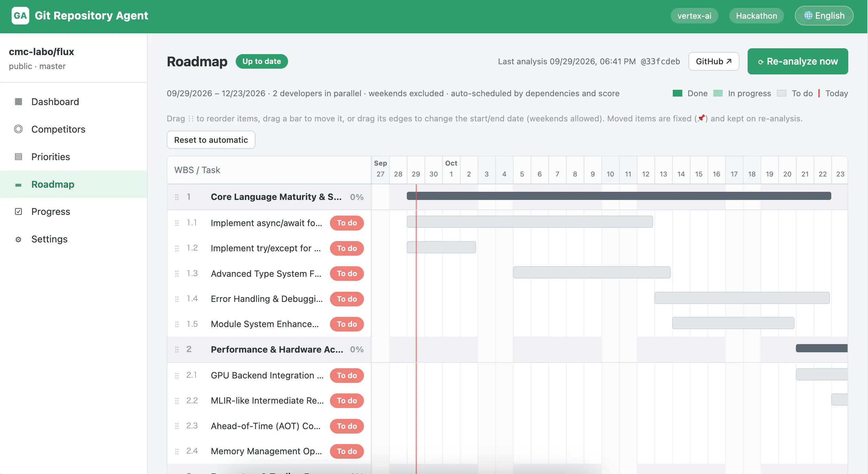Click the Implement async/await Gantt bar
The width and height of the screenshot is (868, 474).
pyautogui.click(x=530, y=222)
